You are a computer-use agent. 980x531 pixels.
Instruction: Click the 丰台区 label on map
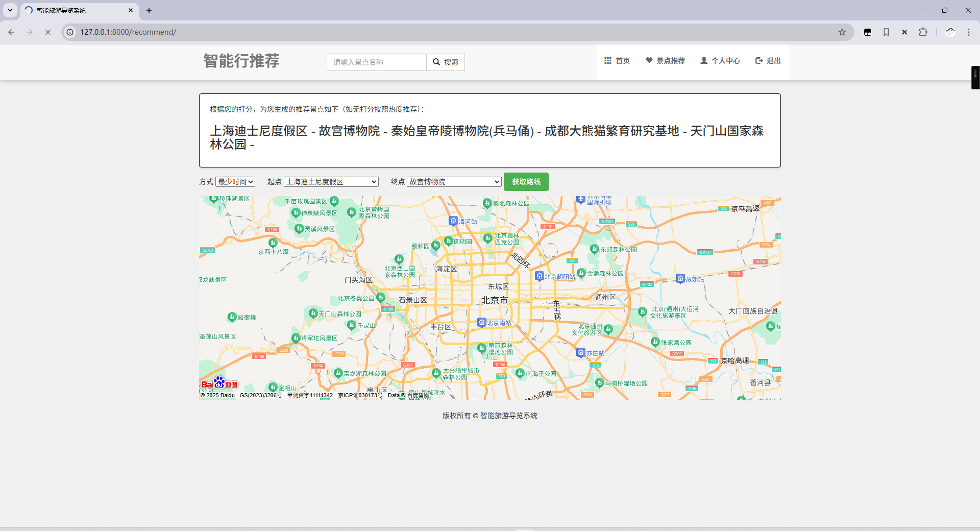point(441,327)
